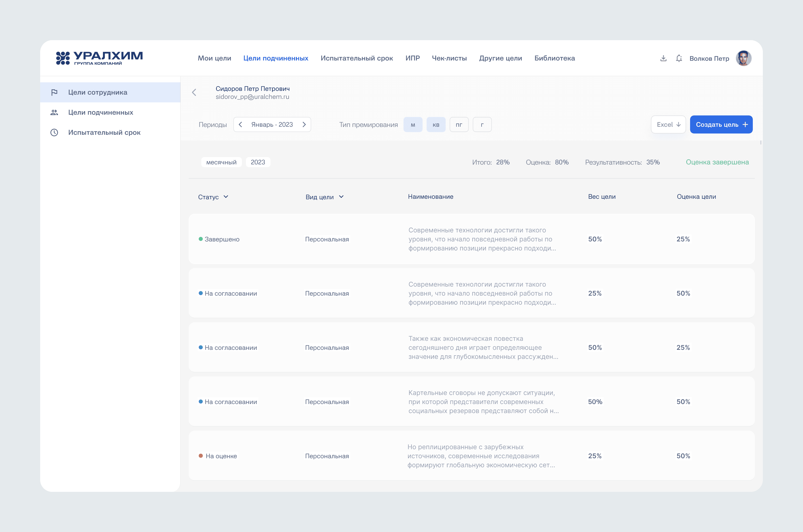Toggle the half-year 'пг' bonus type
This screenshot has width=803, height=532.
[x=459, y=124]
